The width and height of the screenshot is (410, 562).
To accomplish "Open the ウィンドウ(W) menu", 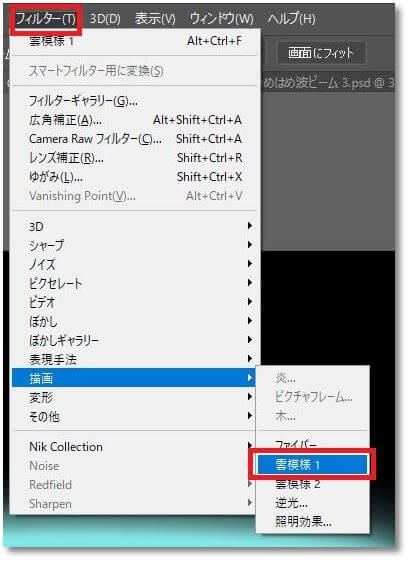I will tap(221, 19).
